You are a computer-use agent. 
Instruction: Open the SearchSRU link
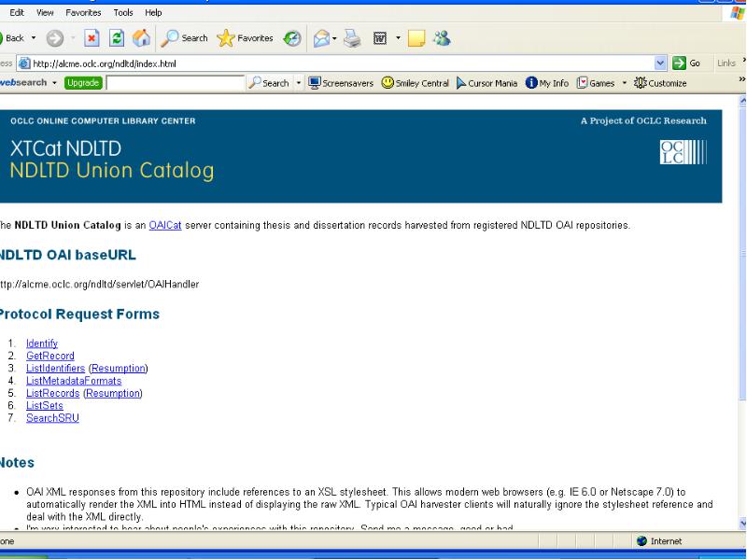point(52,417)
